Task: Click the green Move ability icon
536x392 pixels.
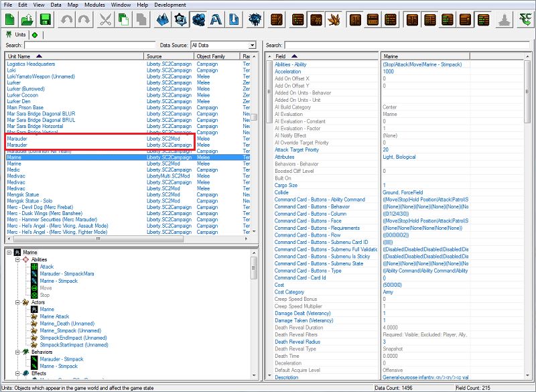Action: tap(34, 287)
